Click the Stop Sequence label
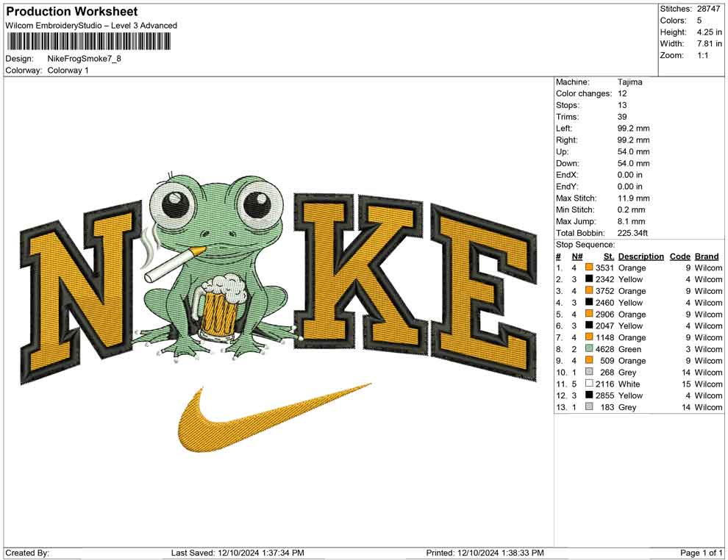Screen dimensions: 728x560 click(x=585, y=245)
